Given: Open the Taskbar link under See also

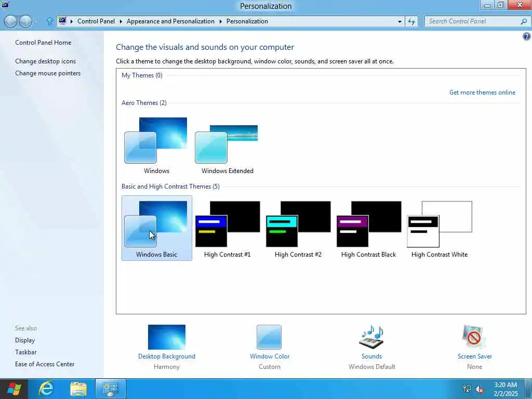Looking at the screenshot, I should point(25,352).
